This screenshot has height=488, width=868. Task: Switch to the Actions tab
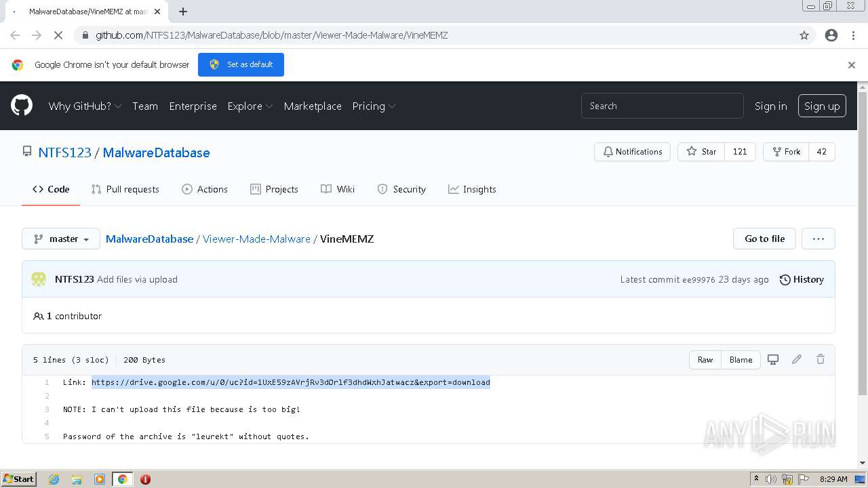(x=205, y=189)
